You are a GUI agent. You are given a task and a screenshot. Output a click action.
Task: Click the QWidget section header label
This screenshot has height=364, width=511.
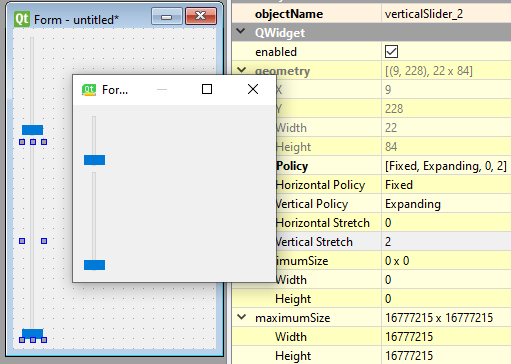[280, 33]
